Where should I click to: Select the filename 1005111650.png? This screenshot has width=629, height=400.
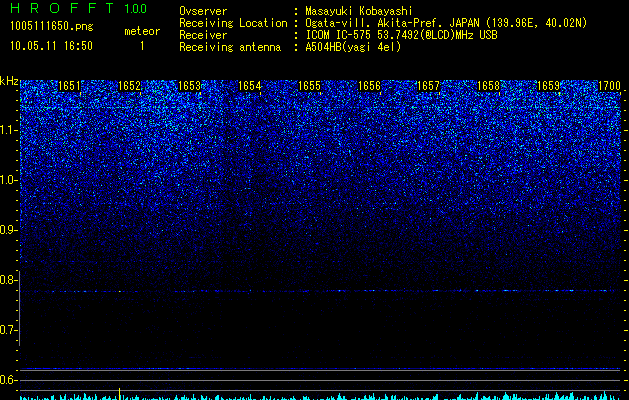(x=52, y=27)
